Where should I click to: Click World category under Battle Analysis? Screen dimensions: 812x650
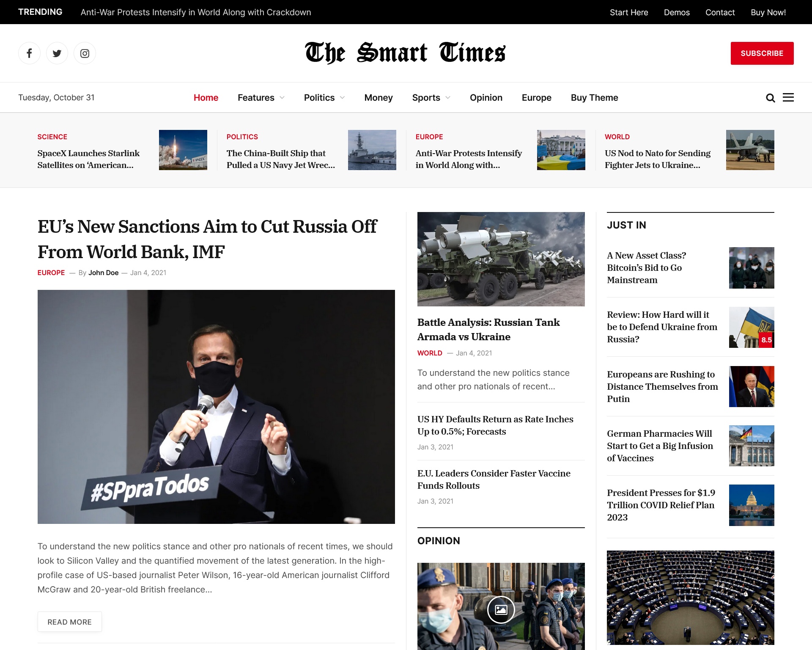tap(430, 353)
